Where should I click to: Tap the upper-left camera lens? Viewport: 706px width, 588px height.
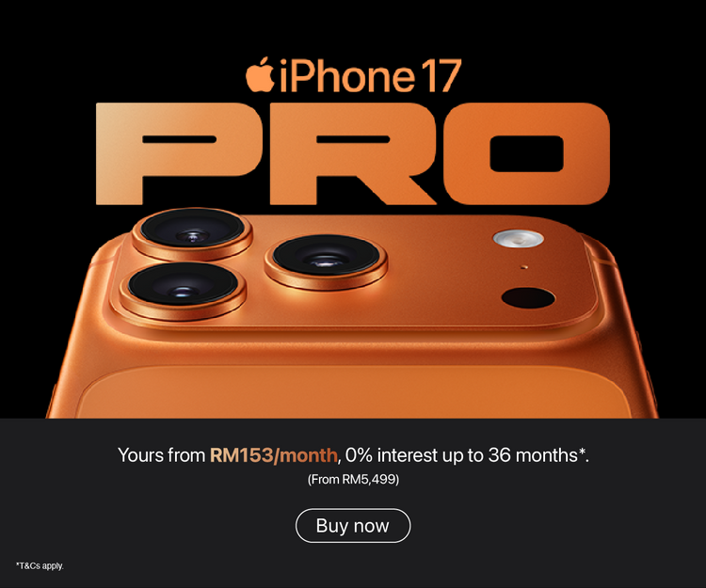click(192, 232)
